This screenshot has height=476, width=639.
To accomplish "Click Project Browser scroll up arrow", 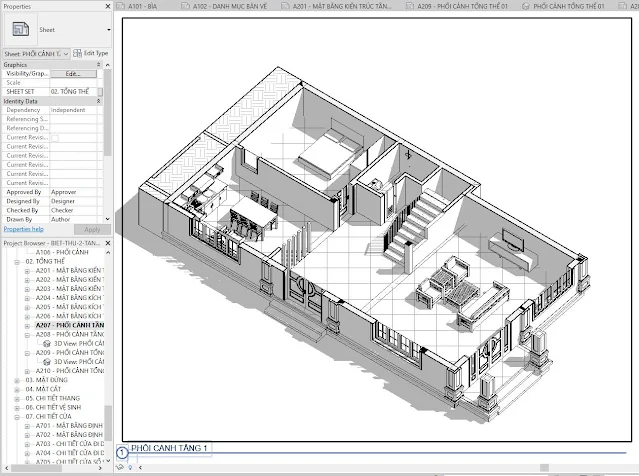I will coord(108,253).
